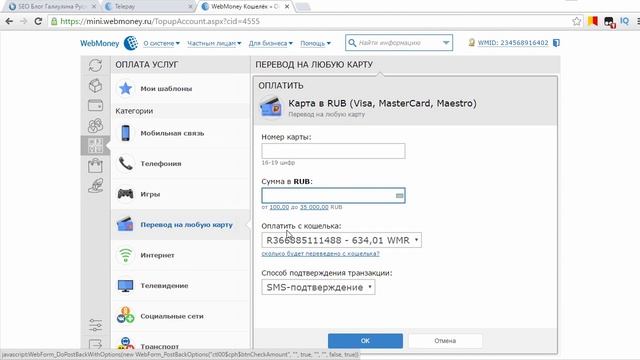Click the Сумма в RUB input field
640x360 pixels.
[333, 196]
